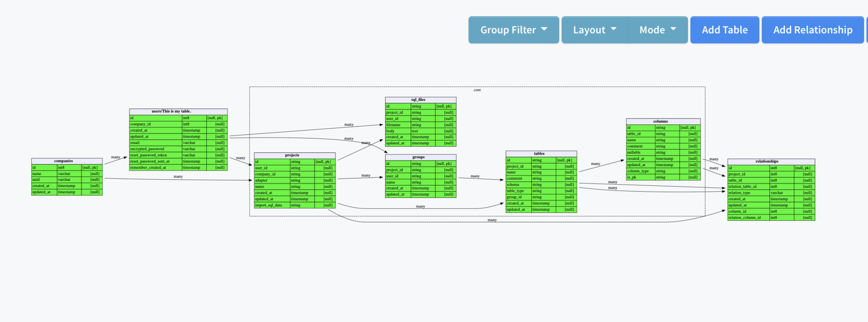Select the groups table header
This screenshot has height=322, width=868.
click(x=420, y=157)
